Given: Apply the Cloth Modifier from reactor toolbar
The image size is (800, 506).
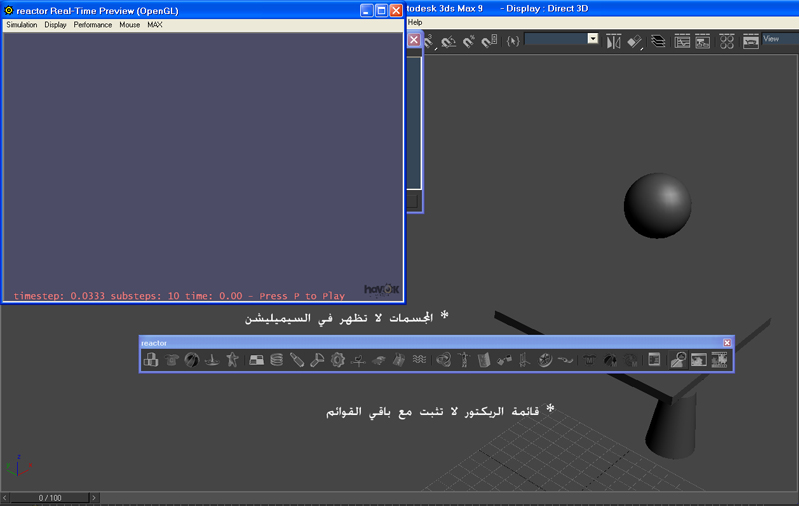Looking at the screenshot, I should tap(589, 360).
